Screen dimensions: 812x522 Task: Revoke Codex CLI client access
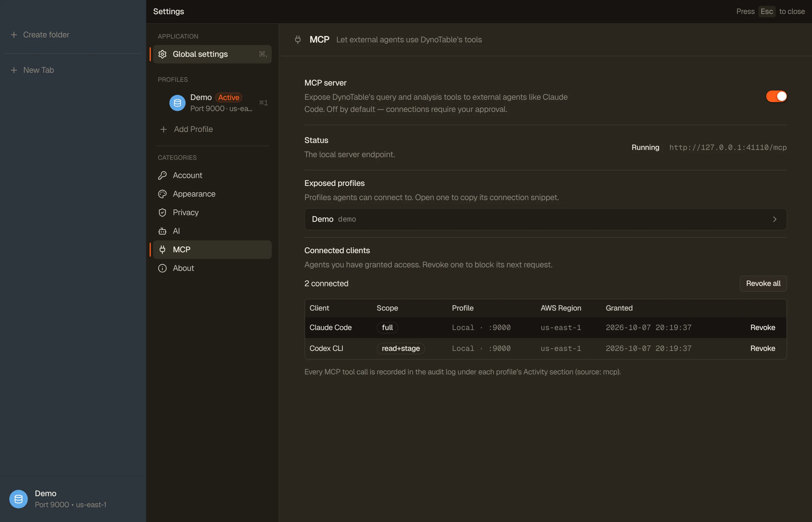(x=762, y=349)
